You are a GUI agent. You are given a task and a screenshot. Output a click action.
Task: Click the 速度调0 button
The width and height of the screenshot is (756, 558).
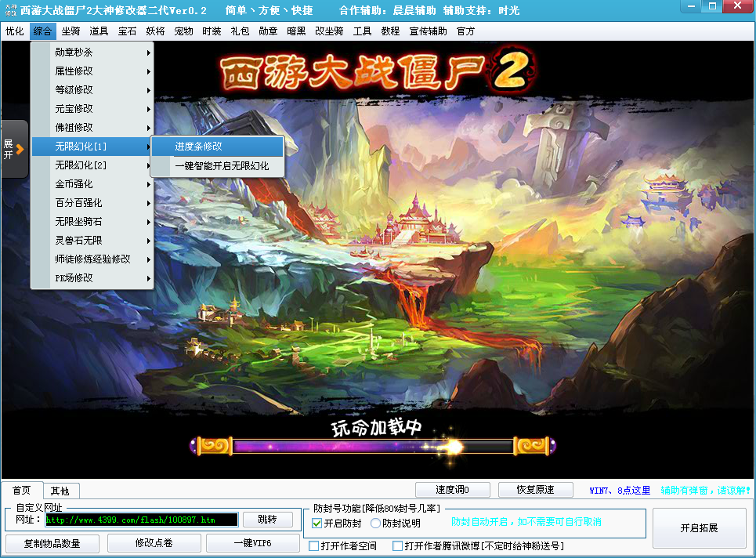tap(452, 490)
